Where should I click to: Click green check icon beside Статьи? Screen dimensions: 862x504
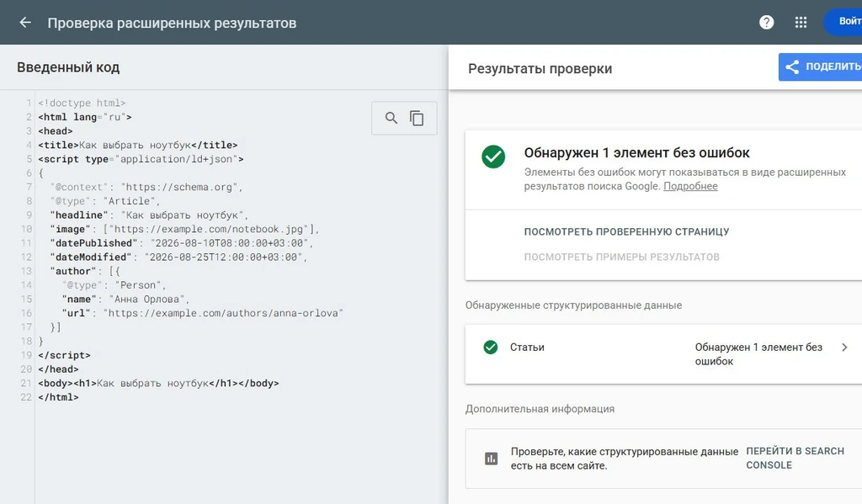[491, 347]
